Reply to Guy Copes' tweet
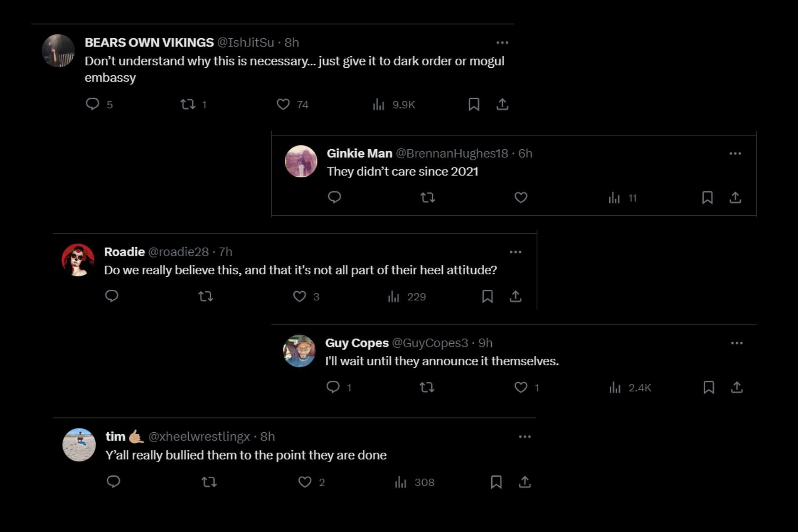Viewport: 798px width, 532px height. [x=333, y=387]
